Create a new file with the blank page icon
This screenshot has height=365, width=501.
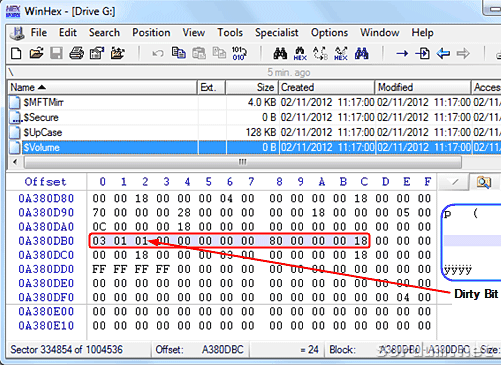(x=16, y=53)
